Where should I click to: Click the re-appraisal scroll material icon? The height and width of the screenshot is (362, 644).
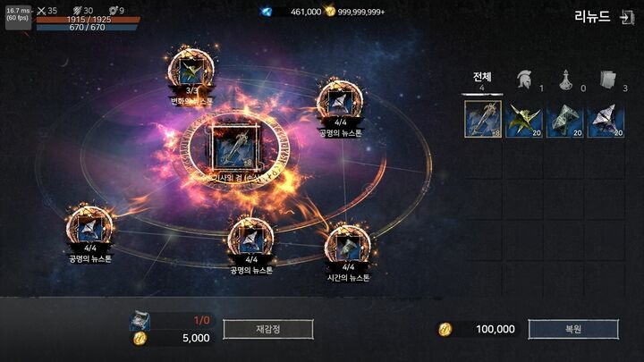pos(140,321)
